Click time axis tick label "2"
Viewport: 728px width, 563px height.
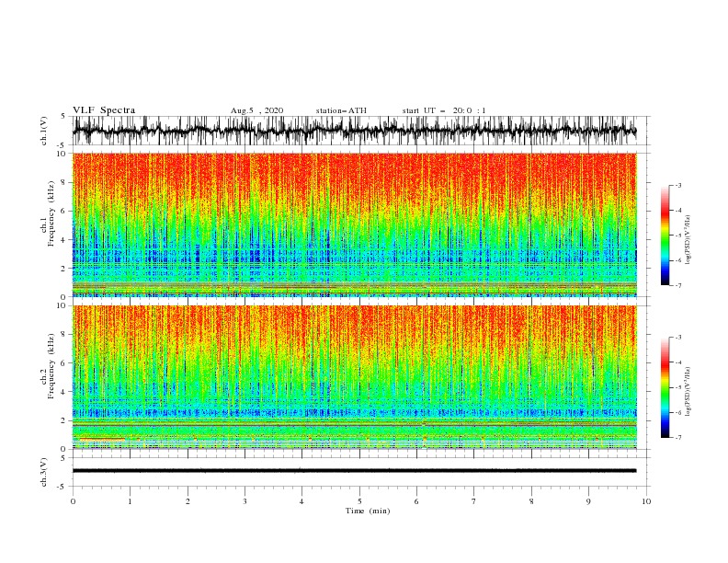(188, 501)
